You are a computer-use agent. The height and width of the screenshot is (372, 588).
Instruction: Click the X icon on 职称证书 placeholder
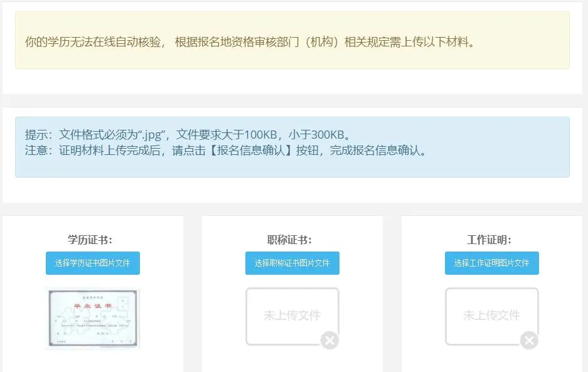[x=329, y=341]
